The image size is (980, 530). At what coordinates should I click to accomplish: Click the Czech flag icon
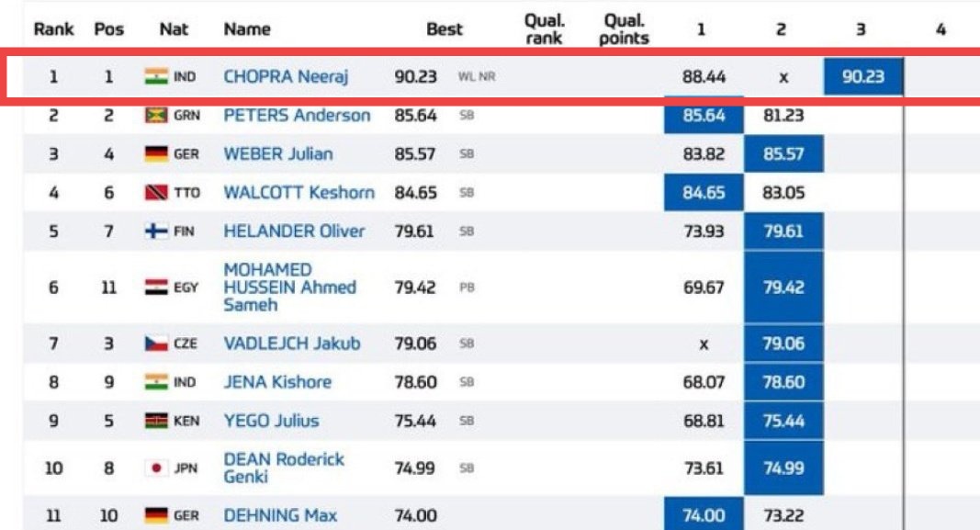[156, 344]
